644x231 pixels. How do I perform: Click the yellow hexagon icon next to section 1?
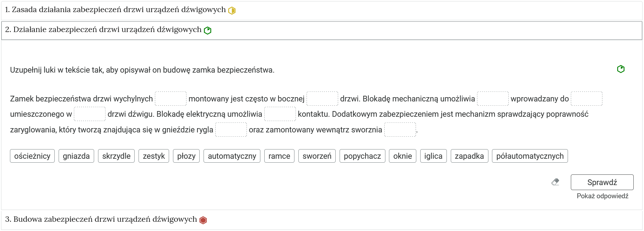click(232, 10)
